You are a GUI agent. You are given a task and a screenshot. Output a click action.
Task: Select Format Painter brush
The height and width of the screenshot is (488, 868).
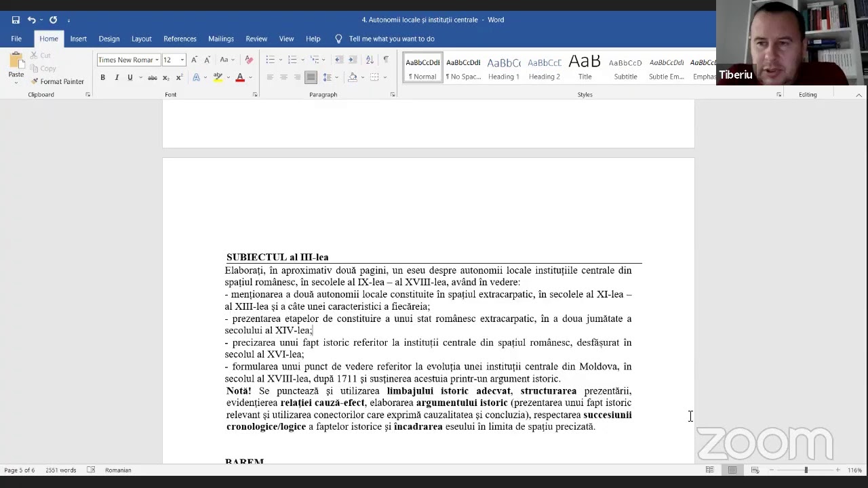coord(57,81)
